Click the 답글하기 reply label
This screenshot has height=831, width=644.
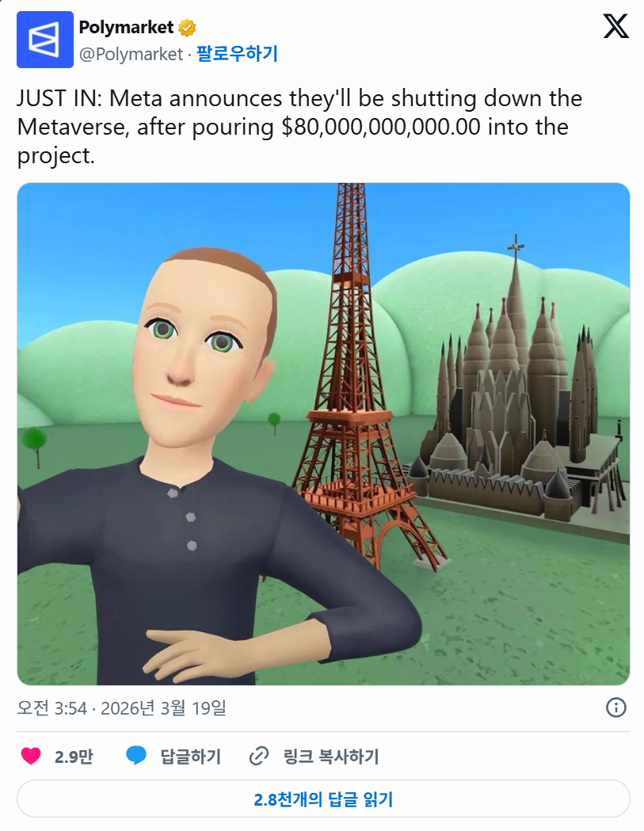[191, 757]
